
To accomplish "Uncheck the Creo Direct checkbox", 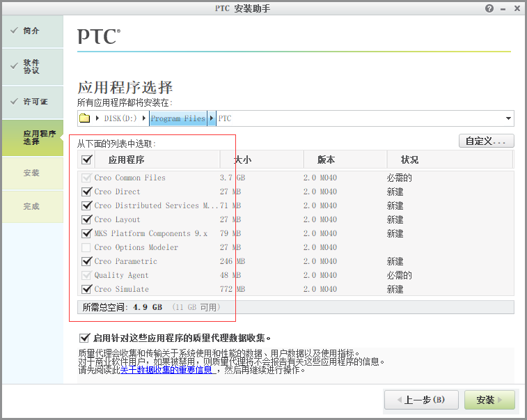I will (x=87, y=192).
